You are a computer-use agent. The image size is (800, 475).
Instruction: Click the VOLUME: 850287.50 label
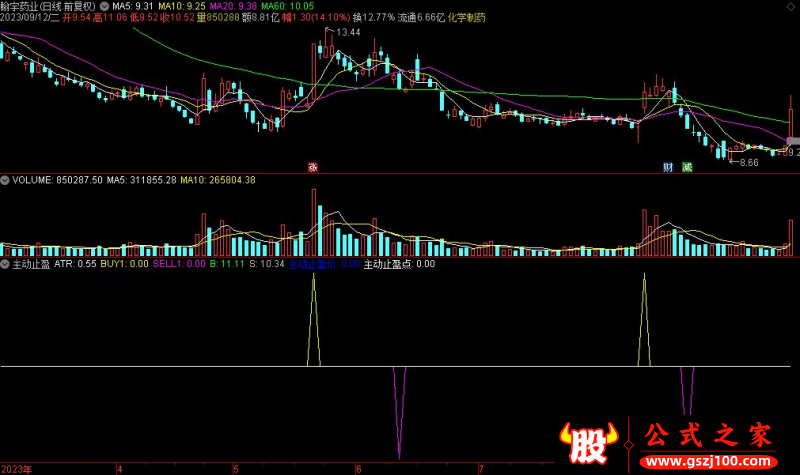(x=57, y=180)
